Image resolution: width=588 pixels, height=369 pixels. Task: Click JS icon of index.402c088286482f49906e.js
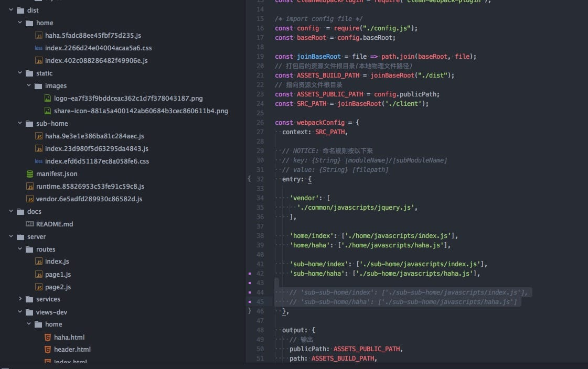39,61
